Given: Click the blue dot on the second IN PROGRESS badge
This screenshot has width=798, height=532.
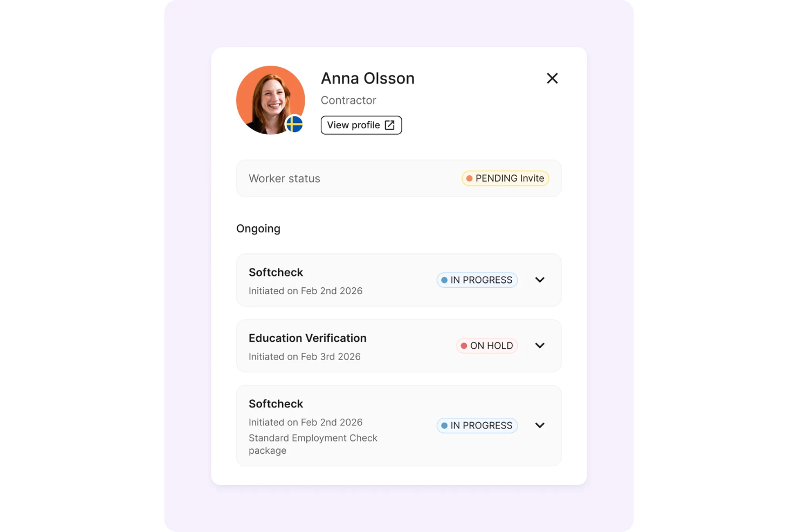Looking at the screenshot, I should pyautogui.click(x=444, y=425).
